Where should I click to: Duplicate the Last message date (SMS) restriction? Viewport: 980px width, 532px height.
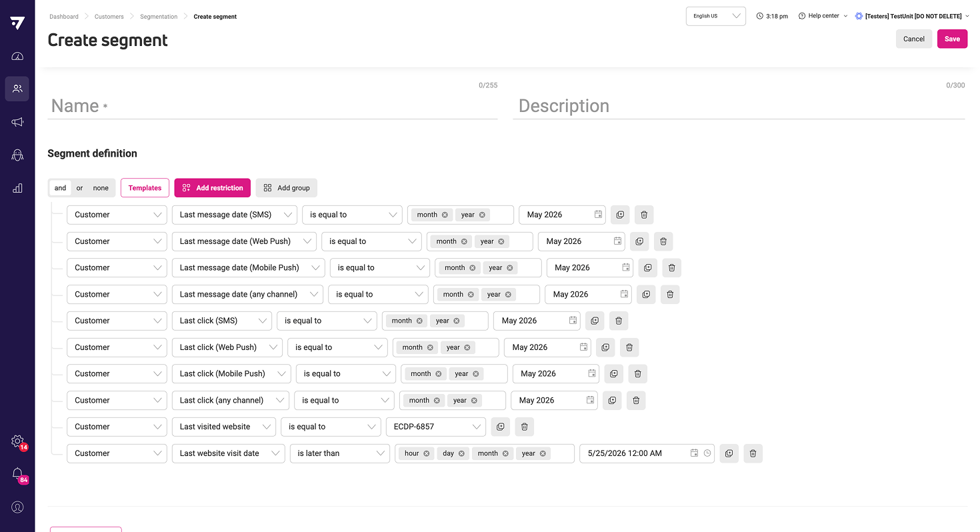[620, 215]
